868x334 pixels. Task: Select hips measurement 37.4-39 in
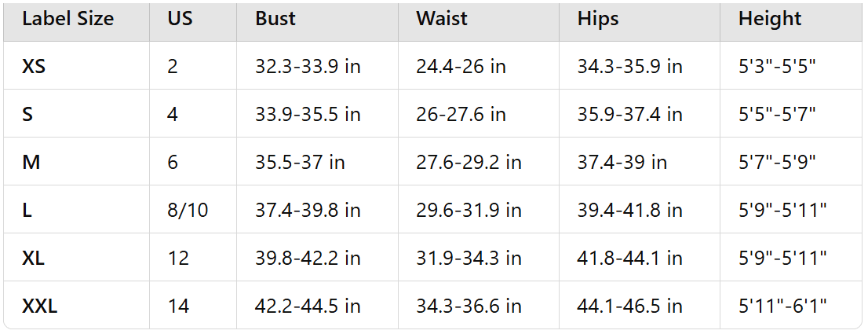tap(622, 163)
